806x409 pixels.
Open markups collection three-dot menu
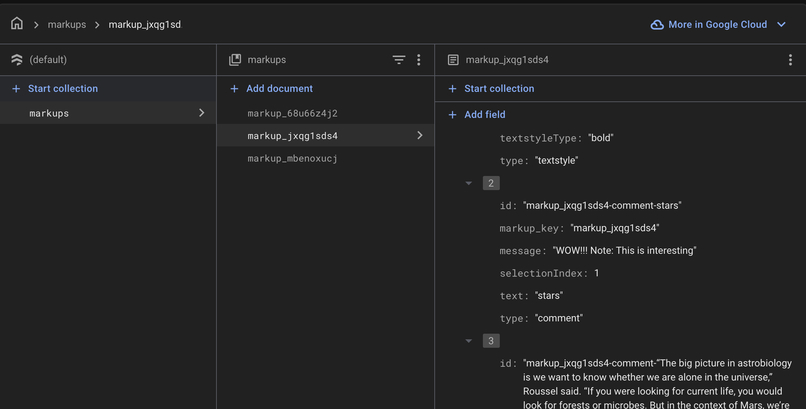pos(418,60)
